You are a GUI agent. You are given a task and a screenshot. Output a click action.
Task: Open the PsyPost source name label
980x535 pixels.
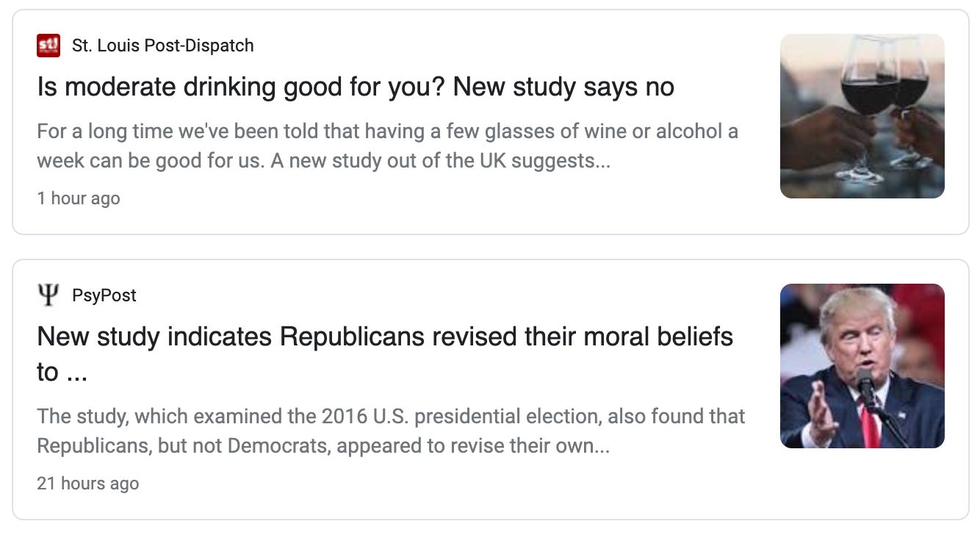pos(104,295)
